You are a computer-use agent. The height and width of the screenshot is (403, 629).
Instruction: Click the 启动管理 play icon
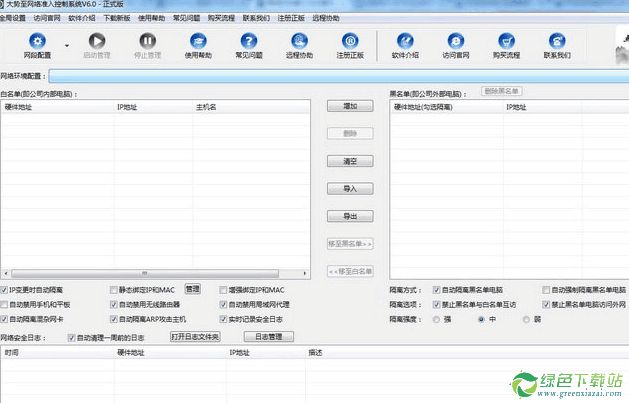coord(97,41)
